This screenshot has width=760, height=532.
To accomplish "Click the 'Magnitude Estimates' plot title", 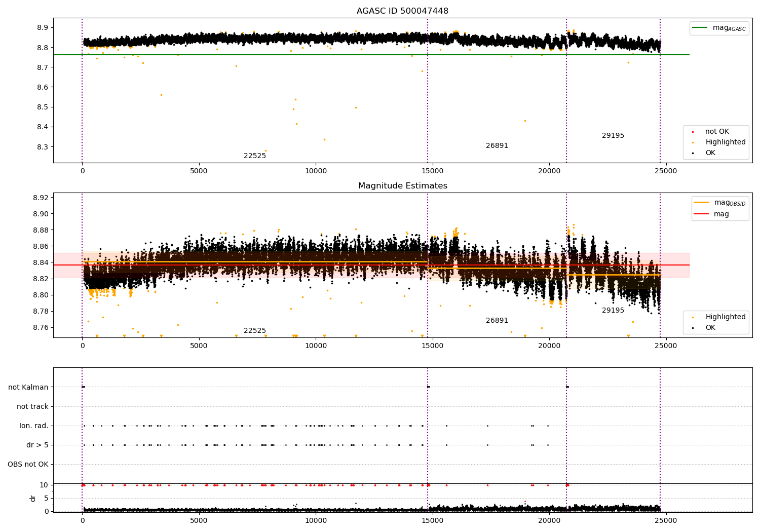I will tap(402, 186).
